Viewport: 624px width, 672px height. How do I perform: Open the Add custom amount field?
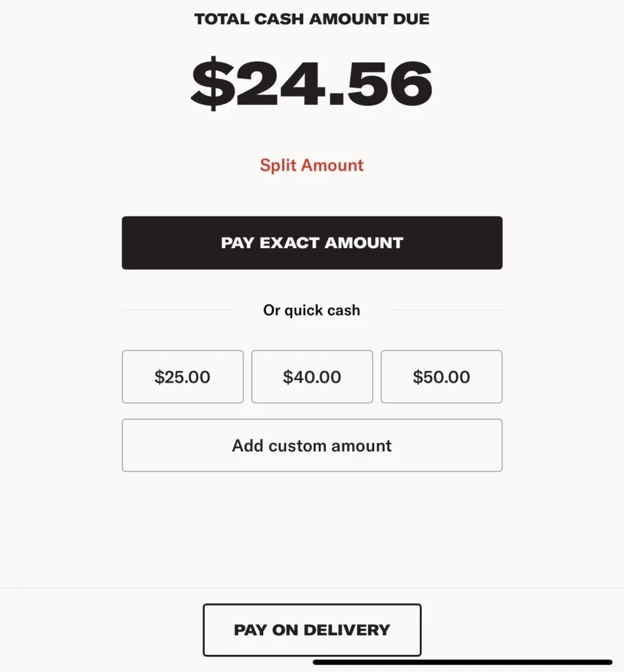point(312,446)
